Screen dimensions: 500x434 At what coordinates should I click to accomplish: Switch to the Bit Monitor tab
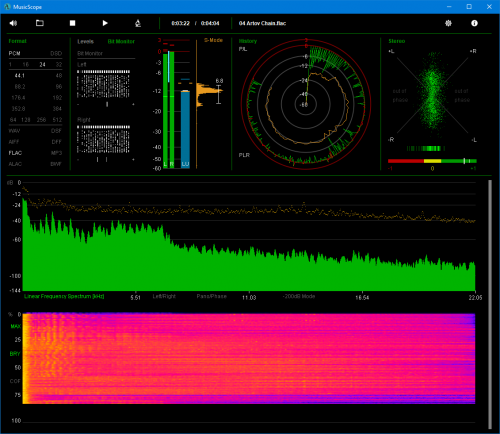(x=121, y=41)
